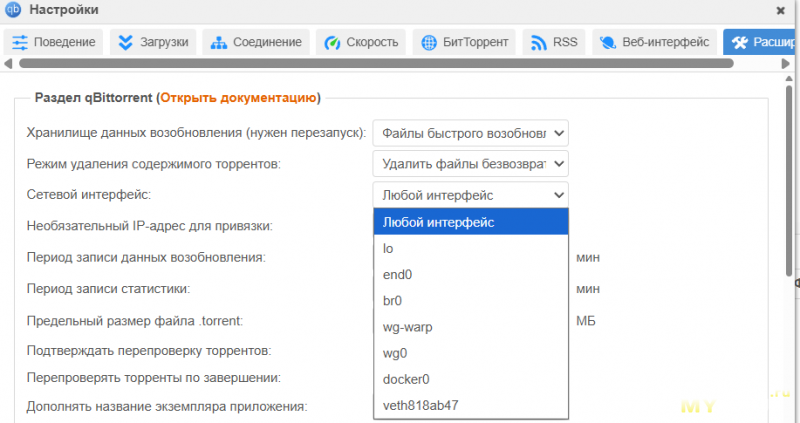Click the network icon on Соединение tab
Image resolution: width=800 pixels, height=423 pixels.
point(219,43)
